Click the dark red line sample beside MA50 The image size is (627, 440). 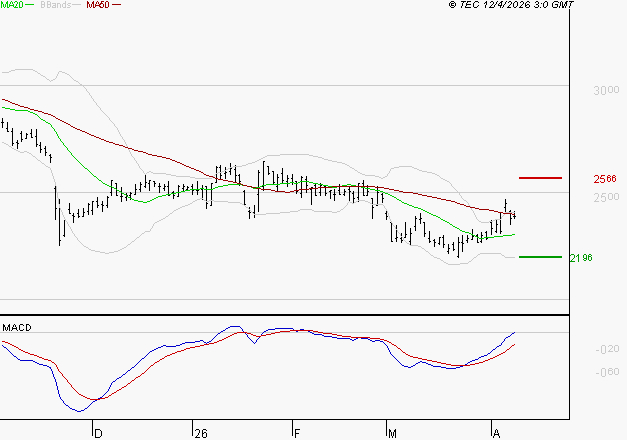[118, 5]
